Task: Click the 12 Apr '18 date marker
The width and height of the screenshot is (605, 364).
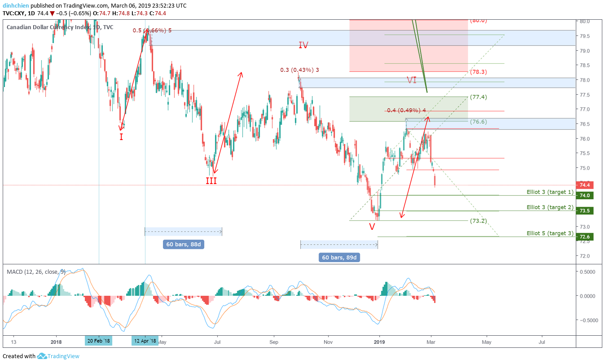Action: 145,341
